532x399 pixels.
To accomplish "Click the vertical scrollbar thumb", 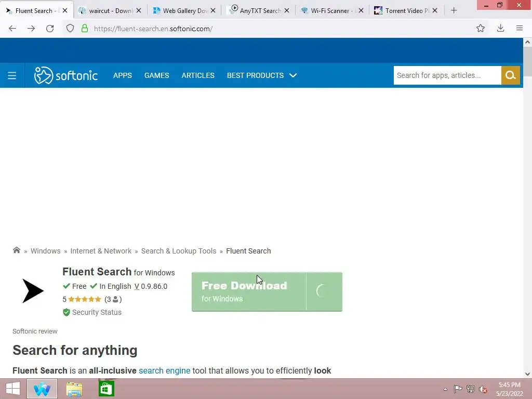I will point(527,61).
